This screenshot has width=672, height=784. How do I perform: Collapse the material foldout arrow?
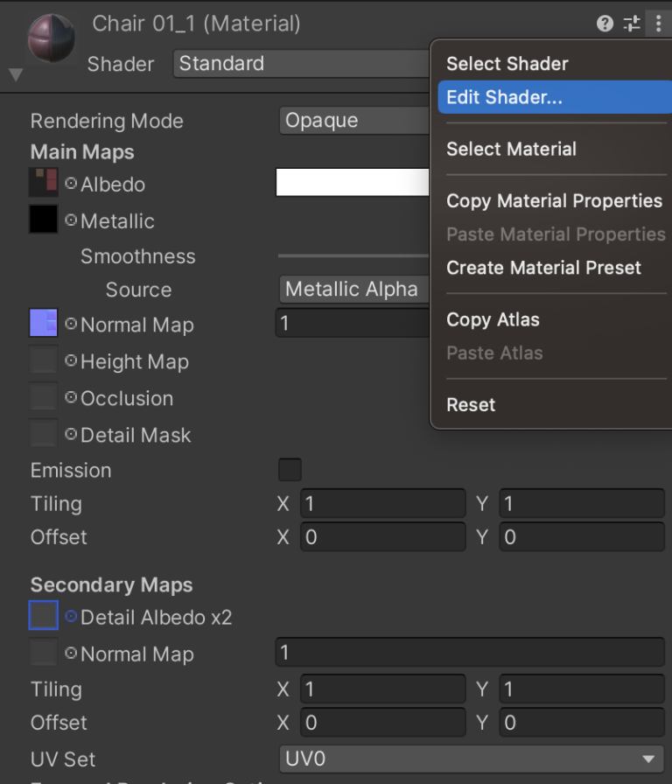point(15,73)
